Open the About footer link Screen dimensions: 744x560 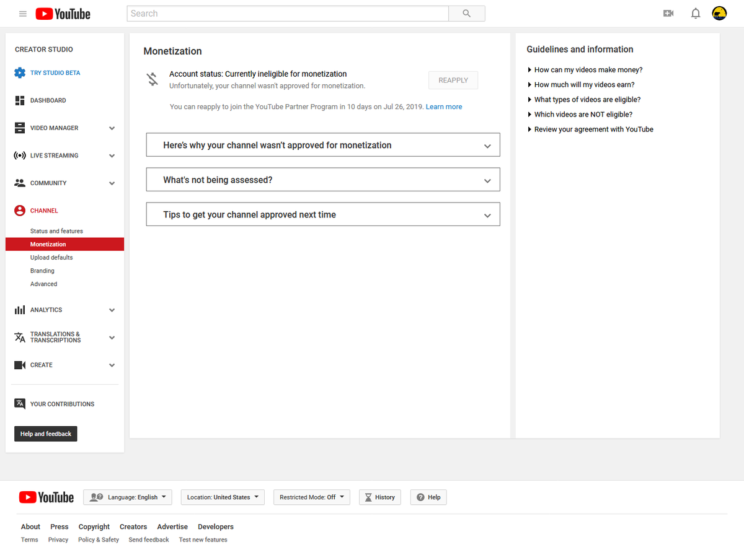(x=30, y=527)
